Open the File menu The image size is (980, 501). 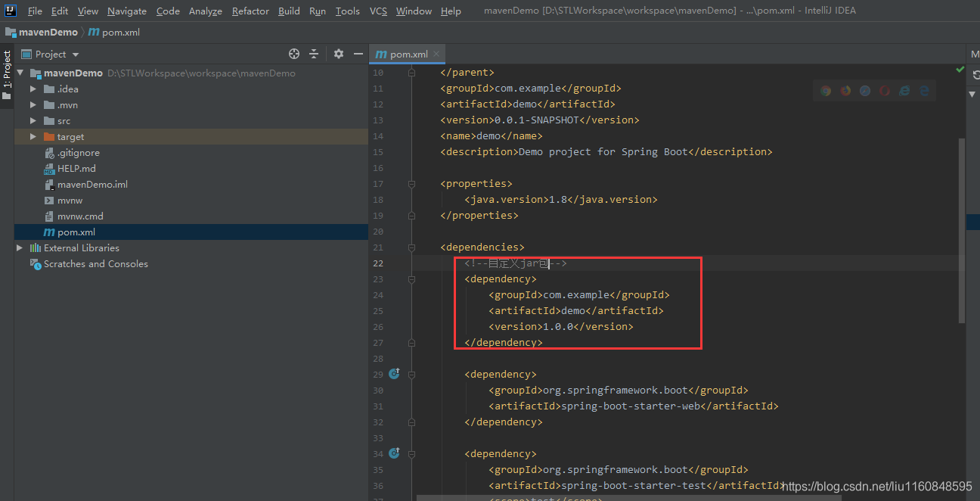35,11
